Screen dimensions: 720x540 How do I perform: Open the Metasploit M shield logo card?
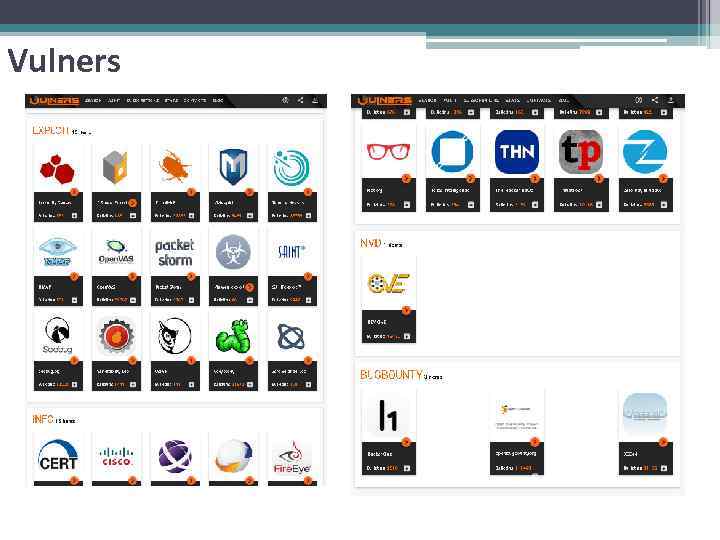click(233, 183)
